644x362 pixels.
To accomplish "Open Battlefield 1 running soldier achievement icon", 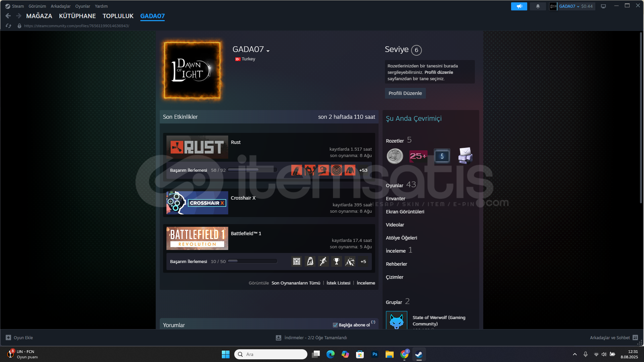I will pyautogui.click(x=323, y=261).
